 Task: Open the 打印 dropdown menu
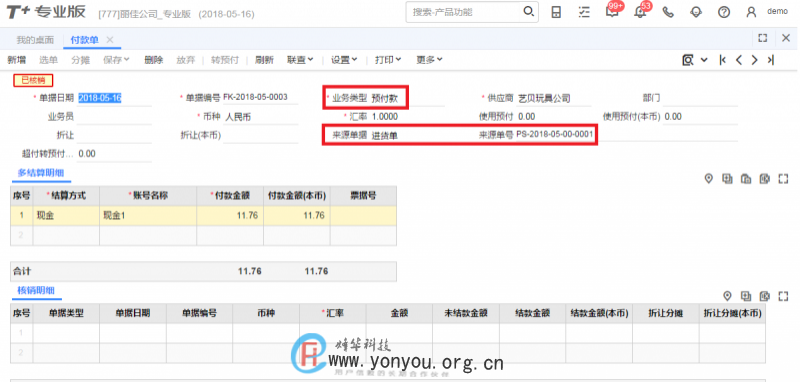coord(388,60)
